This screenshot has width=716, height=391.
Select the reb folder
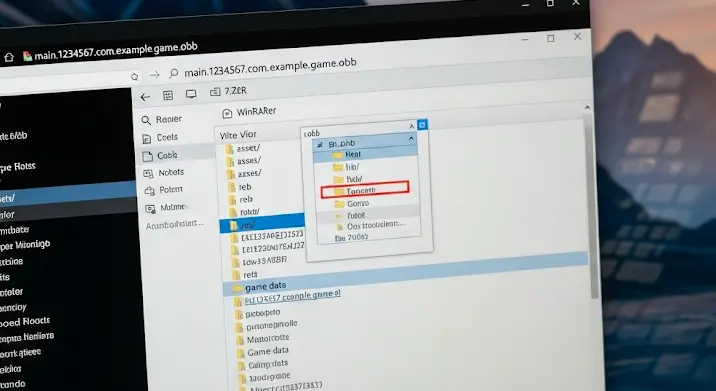[x=240, y=187]
